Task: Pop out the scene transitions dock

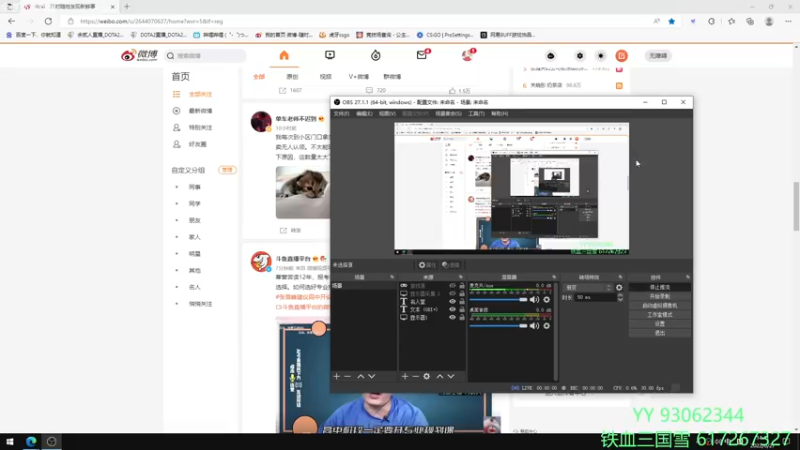Action: point(620,277)
